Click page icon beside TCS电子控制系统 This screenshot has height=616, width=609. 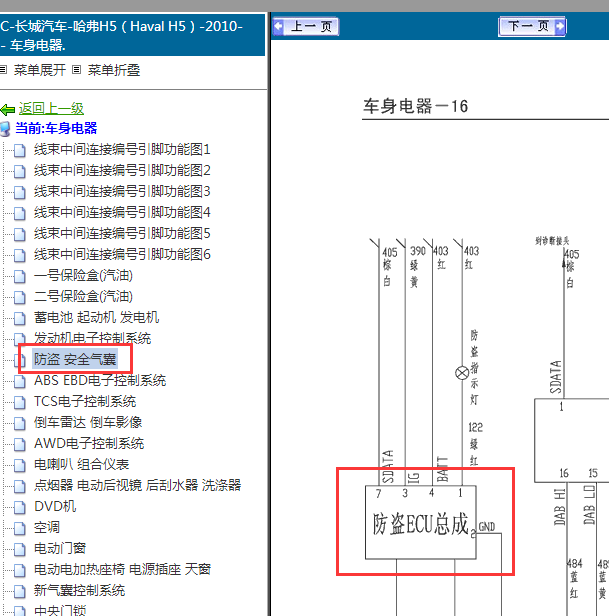coord(20,402)
